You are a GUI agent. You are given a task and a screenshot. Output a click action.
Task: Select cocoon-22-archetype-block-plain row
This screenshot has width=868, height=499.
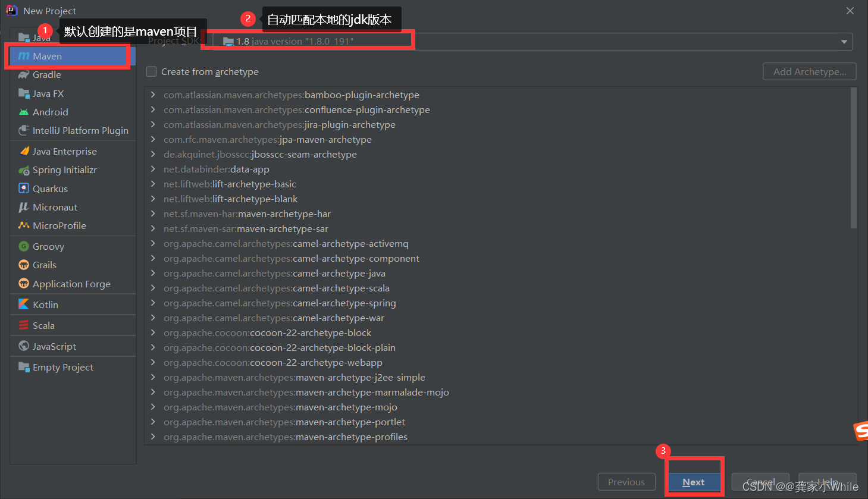(497, 347)
